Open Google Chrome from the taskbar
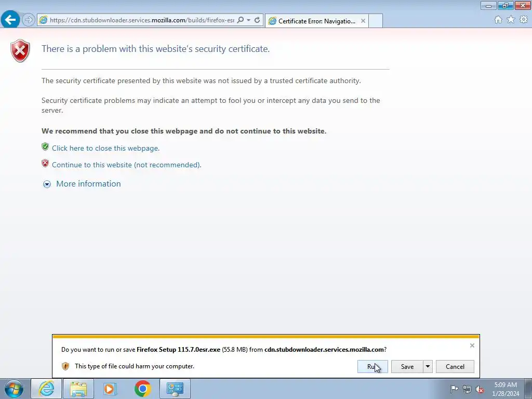 tap(142, 389)
